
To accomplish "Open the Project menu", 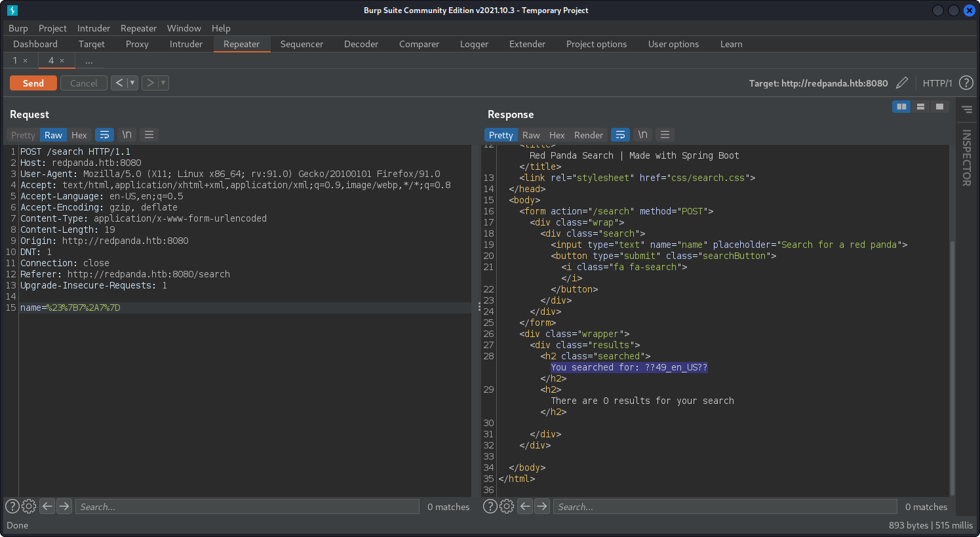I will point(52,28).
